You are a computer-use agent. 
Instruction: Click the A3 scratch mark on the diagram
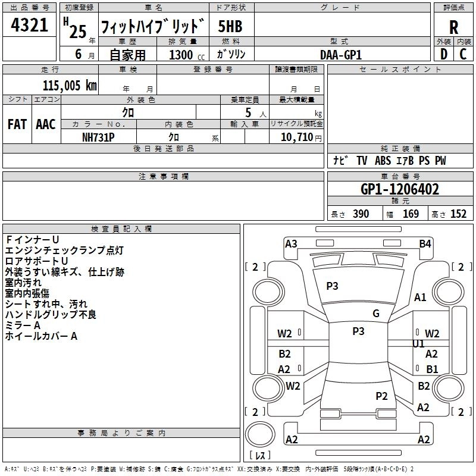coord(291,243)
